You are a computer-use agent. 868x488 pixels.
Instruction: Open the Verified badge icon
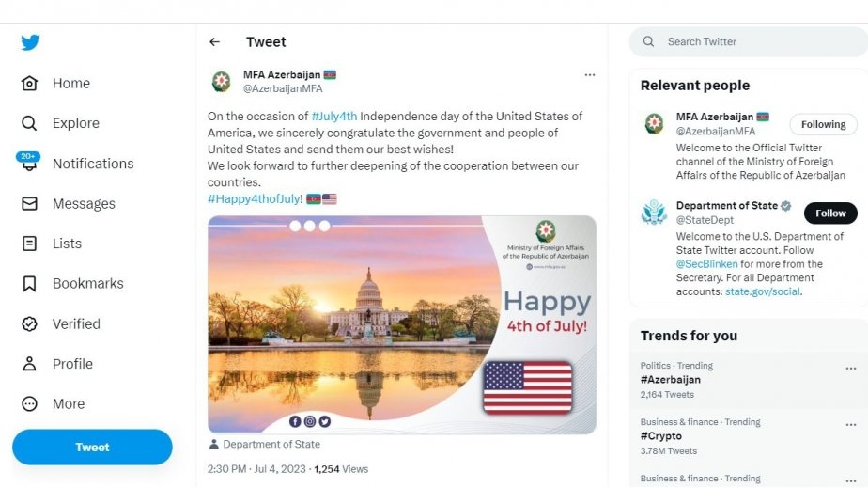pos(29,323)
